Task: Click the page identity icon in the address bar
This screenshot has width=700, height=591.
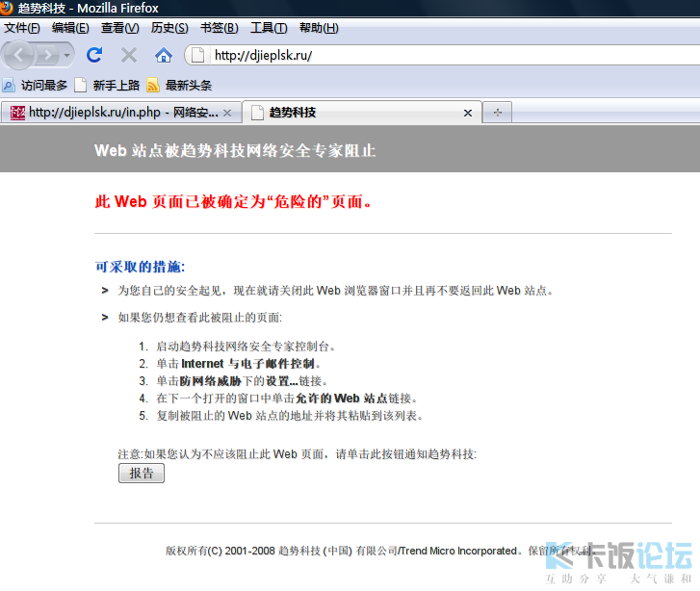Action: pos(197,56)
